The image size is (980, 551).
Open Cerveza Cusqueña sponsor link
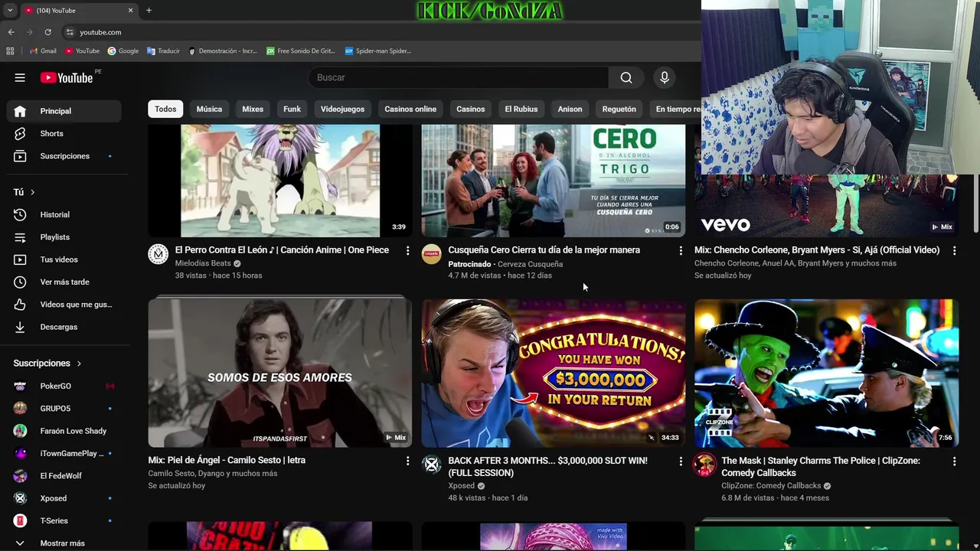pyautogui.click(x=530, y=264)
